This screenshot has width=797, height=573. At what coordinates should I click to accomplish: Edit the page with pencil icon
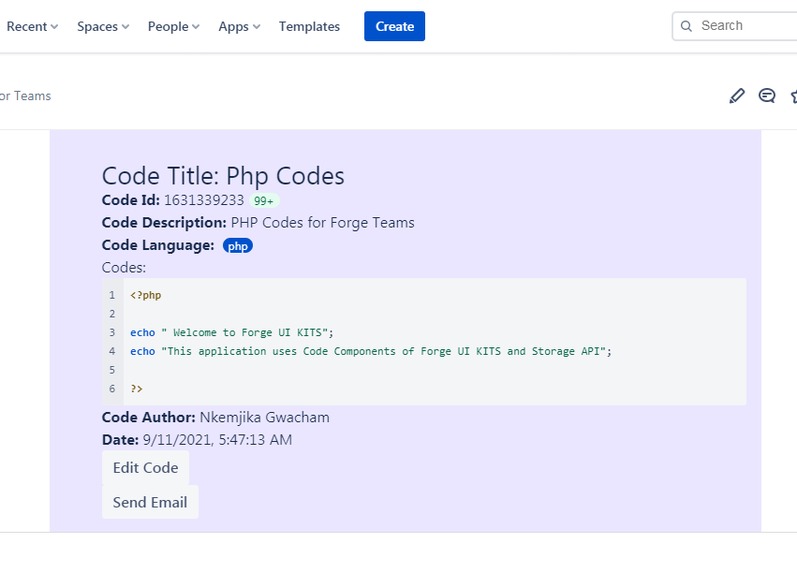click(x=737, y=96)
